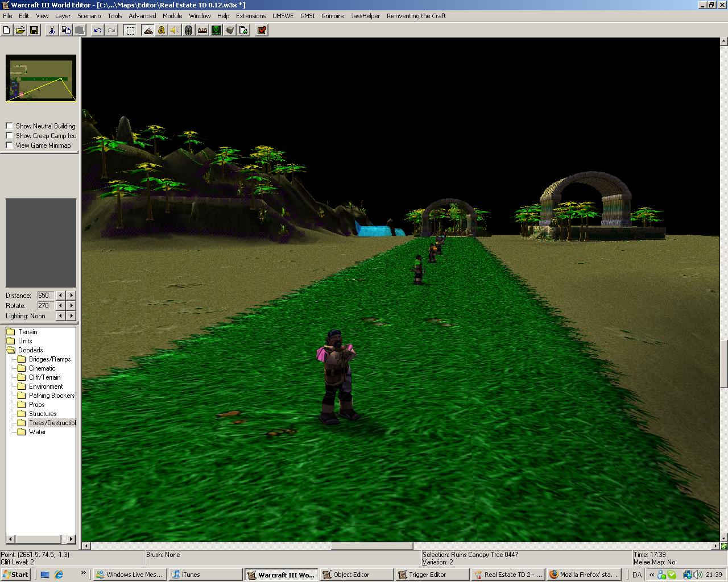
Task: Click the New Map toolbar icon
Action: click(7, 30)
